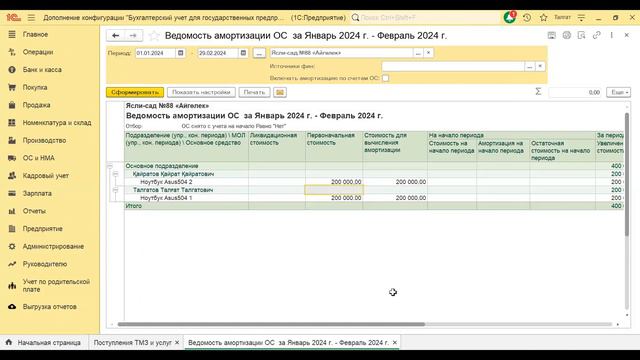Open the Еще dropdown menu
Viewport: 640px width, 360px height.
[618, 92]
